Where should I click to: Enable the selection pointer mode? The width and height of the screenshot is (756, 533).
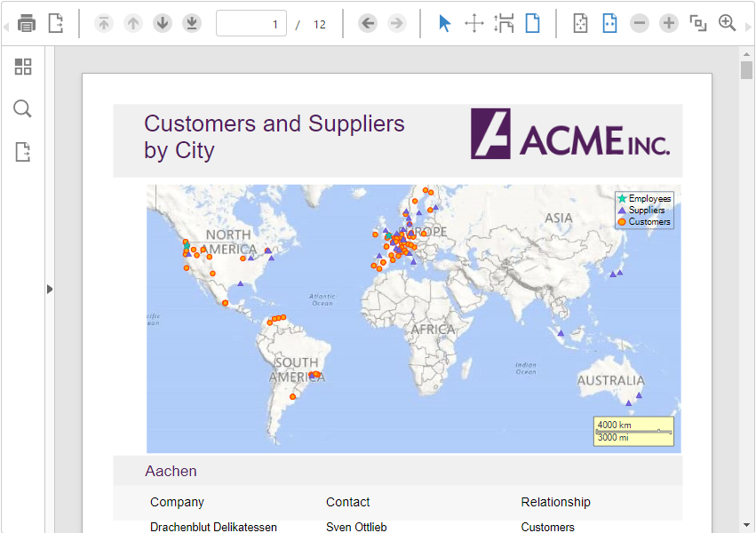point(445,23)
